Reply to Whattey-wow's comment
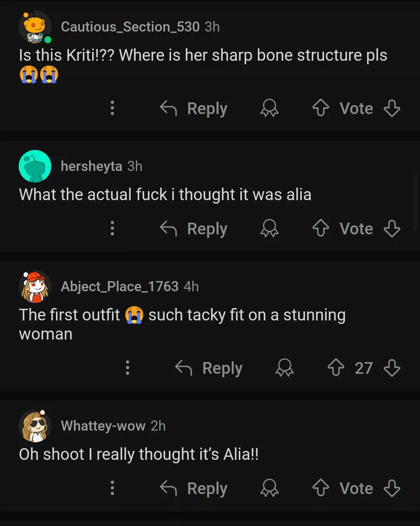Viewport: 420px width, 526px height. coord(194,488)
